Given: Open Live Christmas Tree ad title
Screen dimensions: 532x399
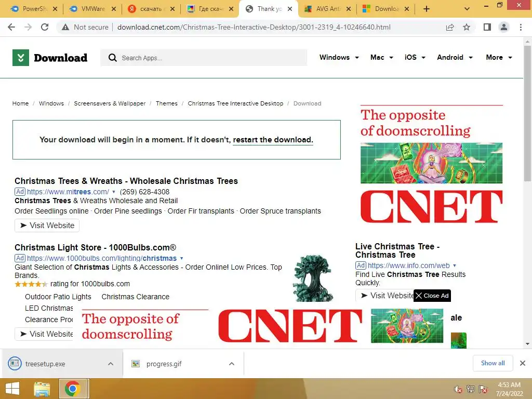Looking at the screenshot, I should point(397,250).
